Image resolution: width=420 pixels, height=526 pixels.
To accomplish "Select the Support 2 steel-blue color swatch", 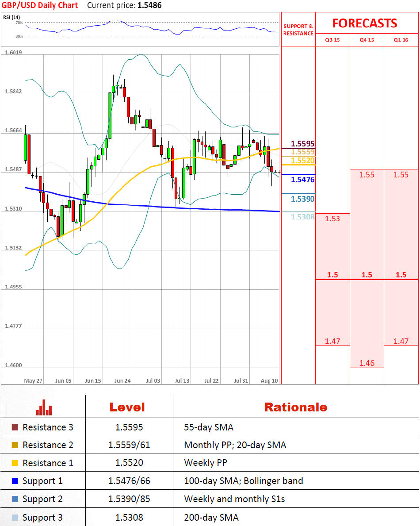I will point(15,499).
